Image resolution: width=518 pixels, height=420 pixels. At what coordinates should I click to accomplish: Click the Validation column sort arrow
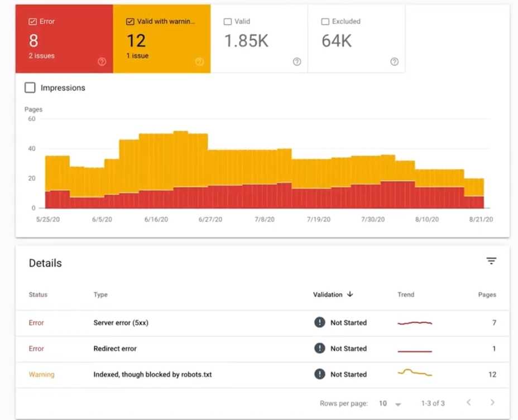click(350, 295)
